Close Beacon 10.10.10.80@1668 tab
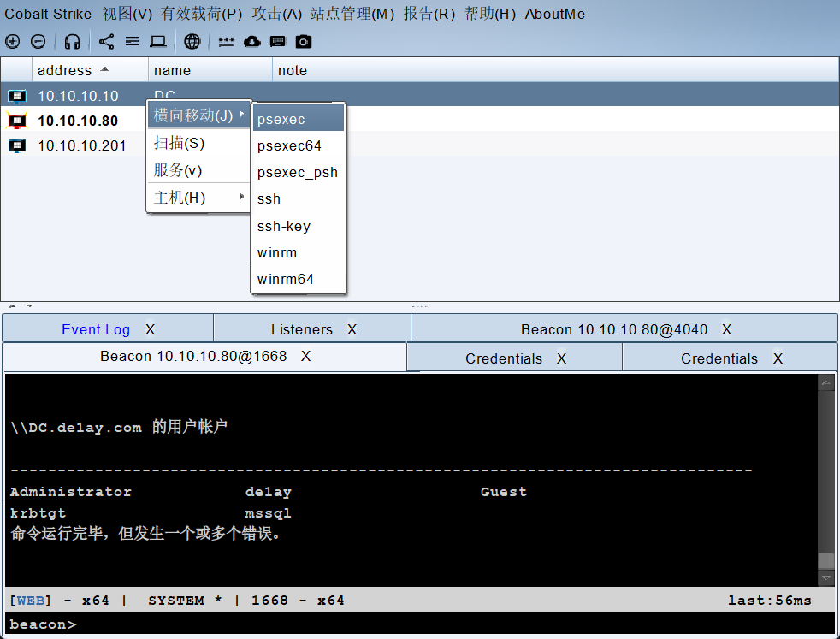Viewport: 840px width, 639px height. 306,356
